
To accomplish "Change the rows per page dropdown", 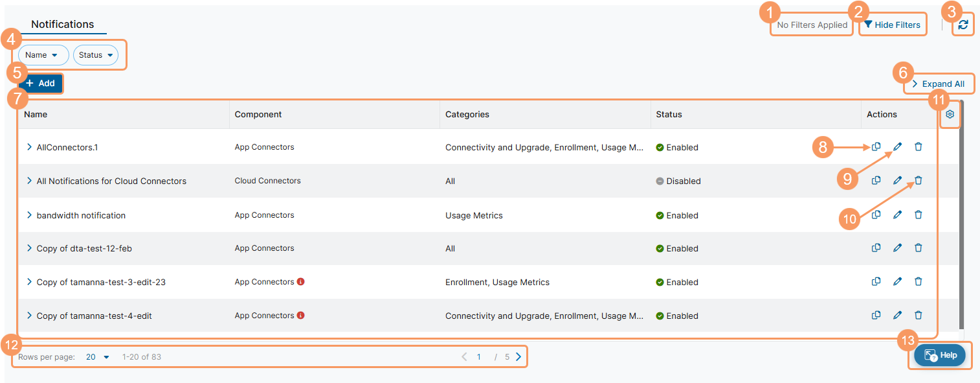I will (98, 357).
